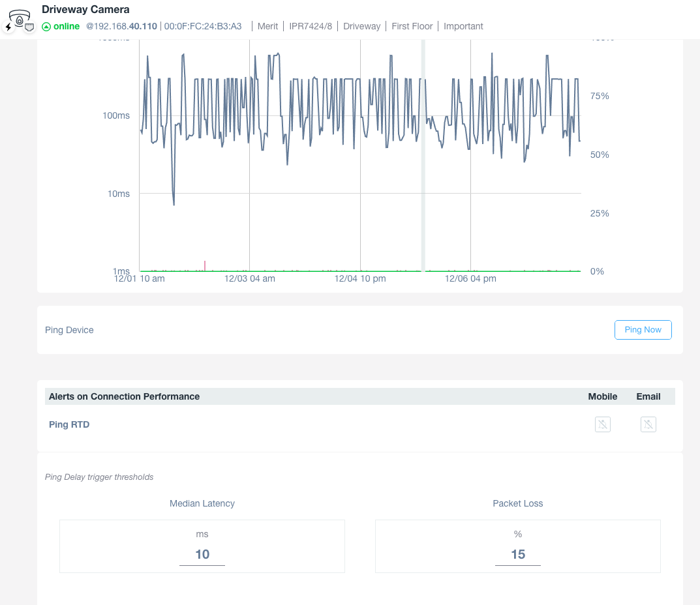The width and height of the screenshot is (700, 605).
Task: Enable Mobile alerts for Ping RTD
Action: (603, 424)
